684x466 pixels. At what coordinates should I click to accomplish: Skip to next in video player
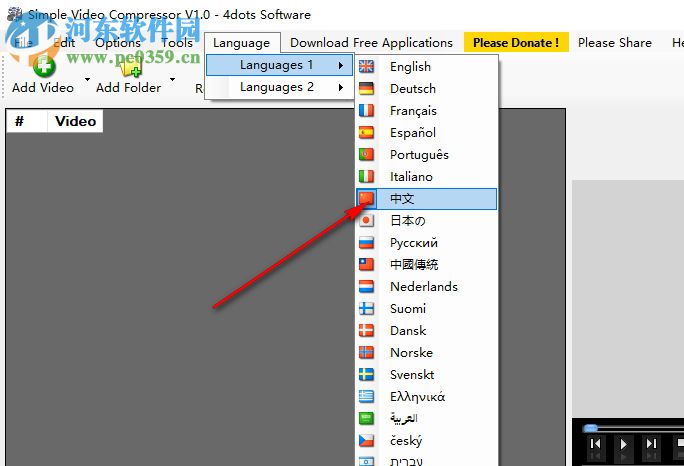click(651, 444)
